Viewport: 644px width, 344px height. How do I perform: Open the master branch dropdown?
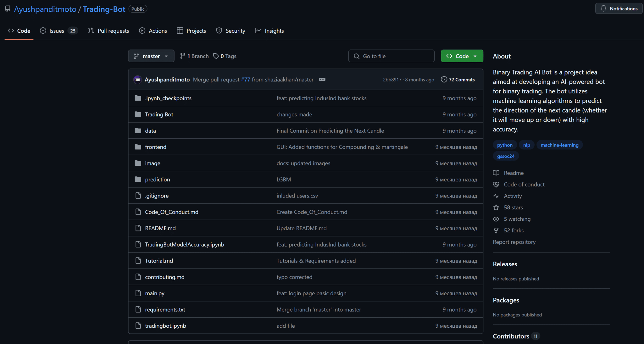tap(151, 56)
